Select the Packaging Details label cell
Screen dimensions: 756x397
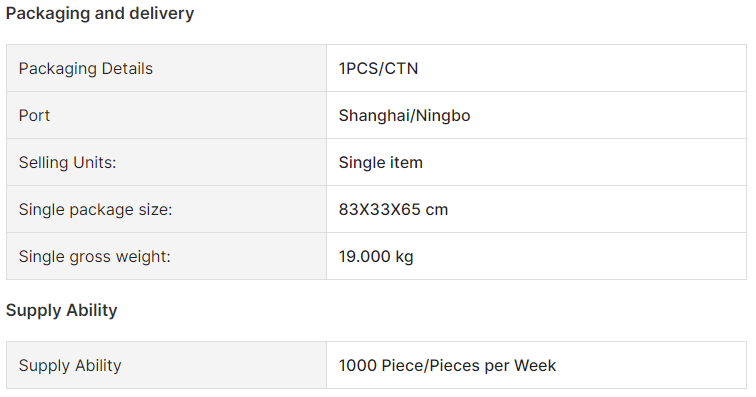tap(166, 68)
